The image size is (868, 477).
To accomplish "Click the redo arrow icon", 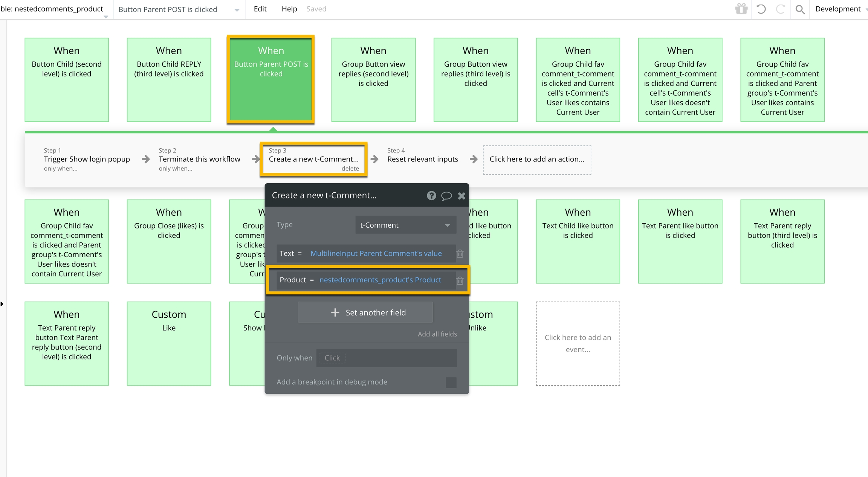I will [x=780, y=9].
